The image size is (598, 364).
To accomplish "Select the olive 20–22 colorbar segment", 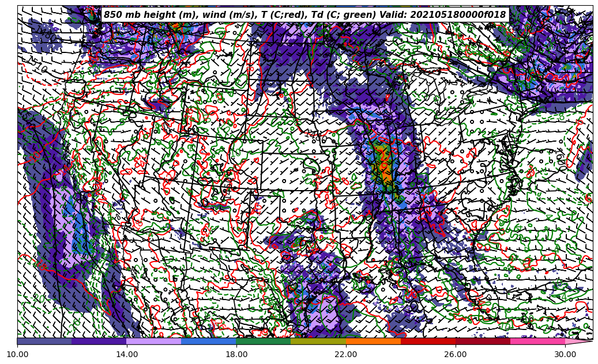I will 318,341.
